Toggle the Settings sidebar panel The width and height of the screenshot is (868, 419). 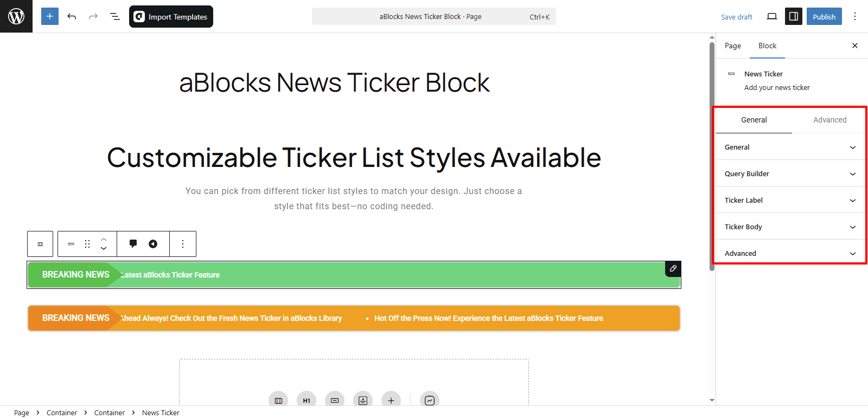(794, 16)
